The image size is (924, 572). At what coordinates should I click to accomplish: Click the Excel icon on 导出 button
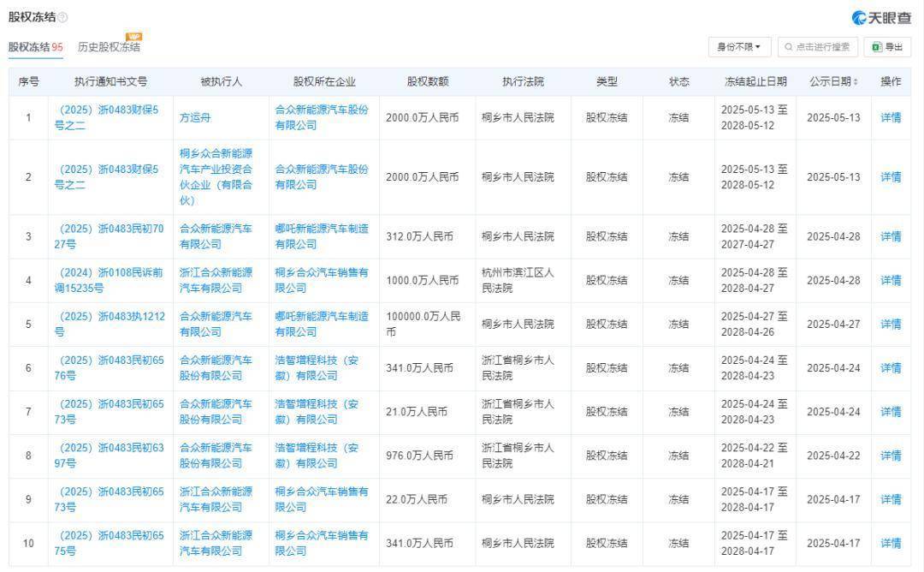[x=877, y=47]
